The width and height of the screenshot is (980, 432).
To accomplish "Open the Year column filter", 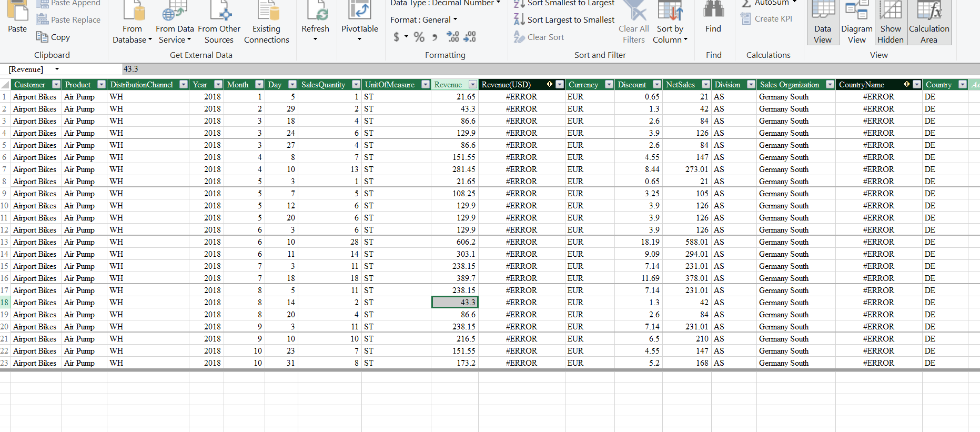I will 218,85.
